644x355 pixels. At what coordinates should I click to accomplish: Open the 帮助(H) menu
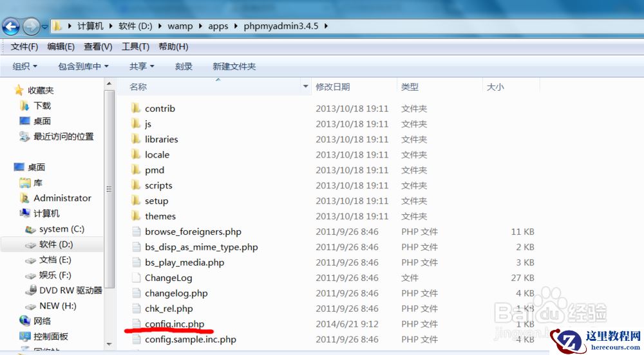click(x=173, y=47)
